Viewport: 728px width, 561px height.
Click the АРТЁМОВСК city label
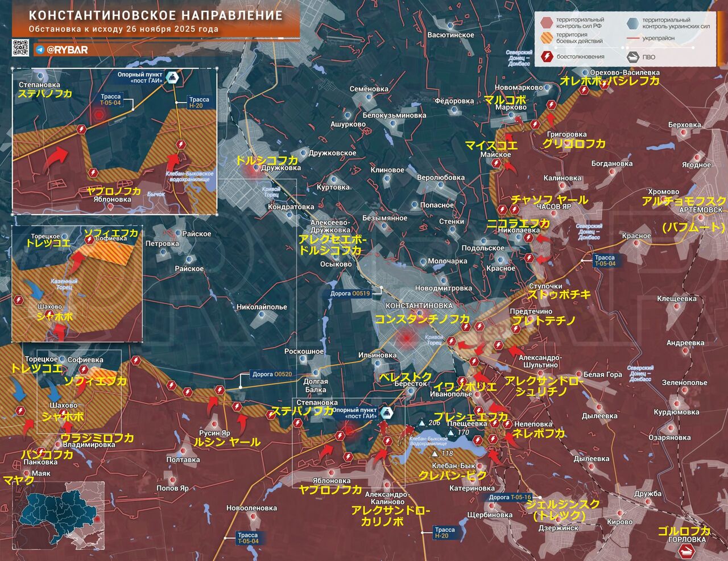pos(701,210)
